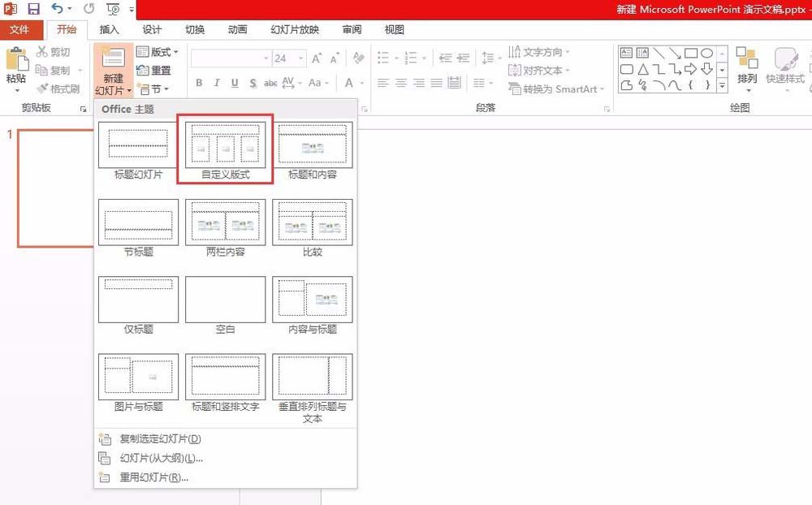Switch to the 切换 Transitions tab
The width and height of the screenshot is (812, 505).
click(195, 29)
